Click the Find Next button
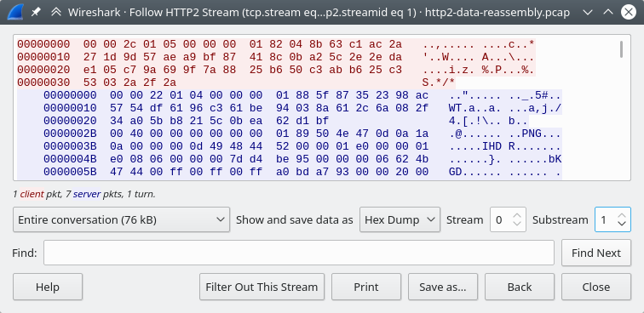Viewport: 644px width, 313px height. 596,253
